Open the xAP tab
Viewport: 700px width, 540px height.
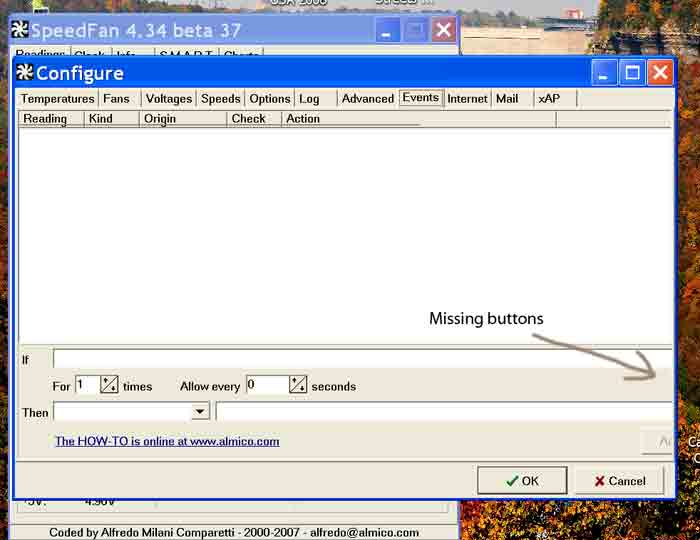tap(555, 99)
